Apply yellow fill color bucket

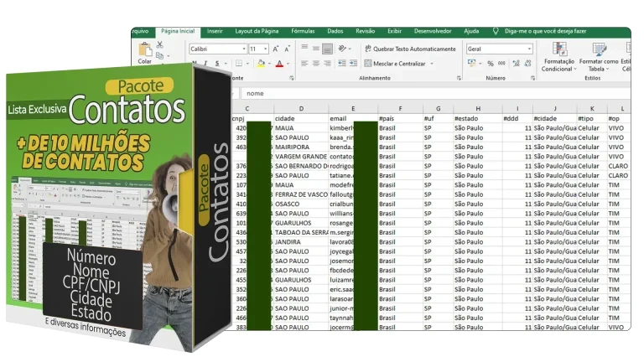pyautogui.click(x=261, y=64)
